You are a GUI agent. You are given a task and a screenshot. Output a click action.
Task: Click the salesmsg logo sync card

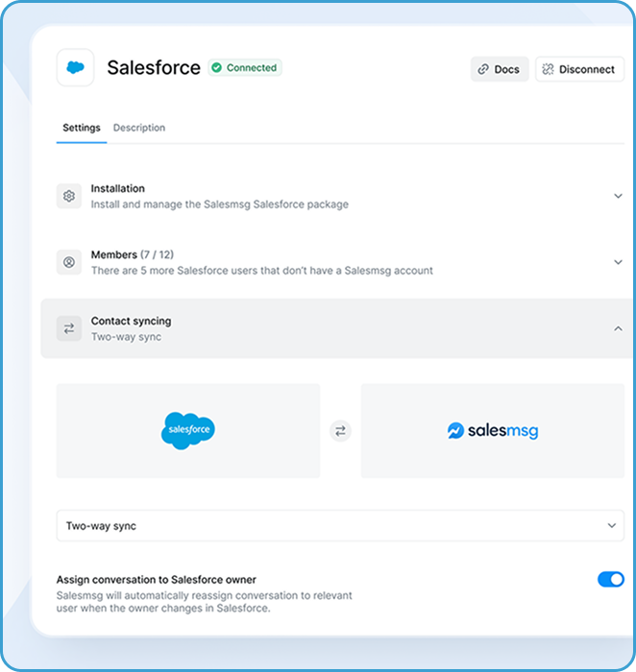click(x=493, y=431)
